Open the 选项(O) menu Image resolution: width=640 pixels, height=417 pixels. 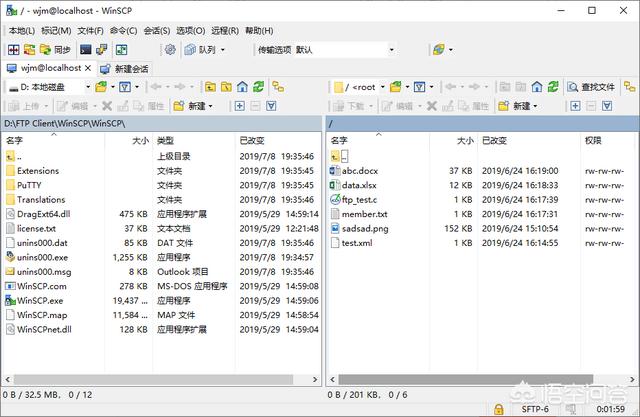point(191,31)
